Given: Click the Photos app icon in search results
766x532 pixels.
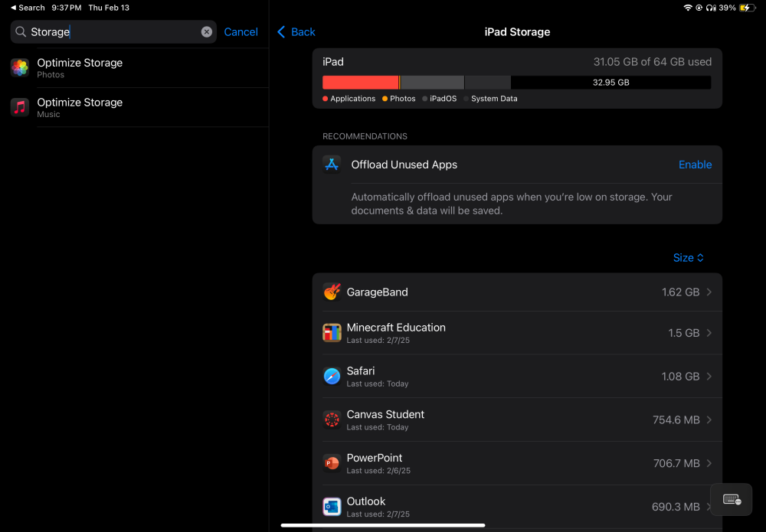Looking at the screenshot, I should point(20,68).
